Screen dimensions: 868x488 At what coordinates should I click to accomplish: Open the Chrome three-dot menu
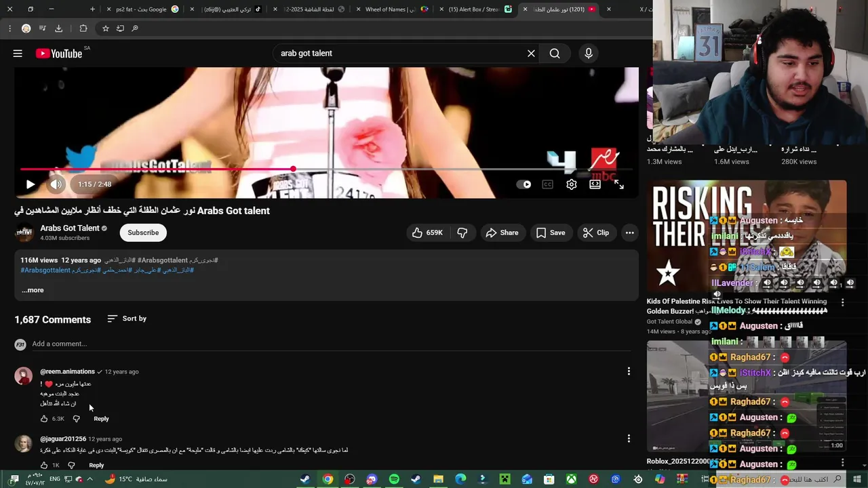point(9,28)
